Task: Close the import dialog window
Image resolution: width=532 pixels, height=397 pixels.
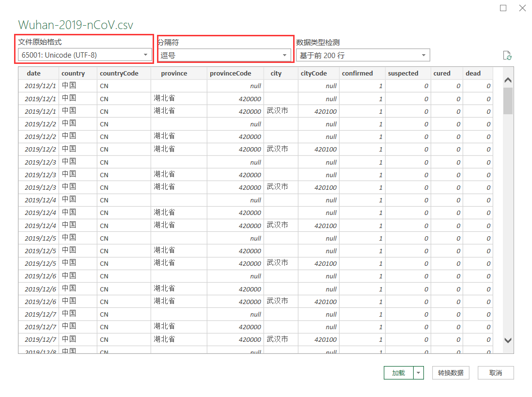Action: click(522, 8)
